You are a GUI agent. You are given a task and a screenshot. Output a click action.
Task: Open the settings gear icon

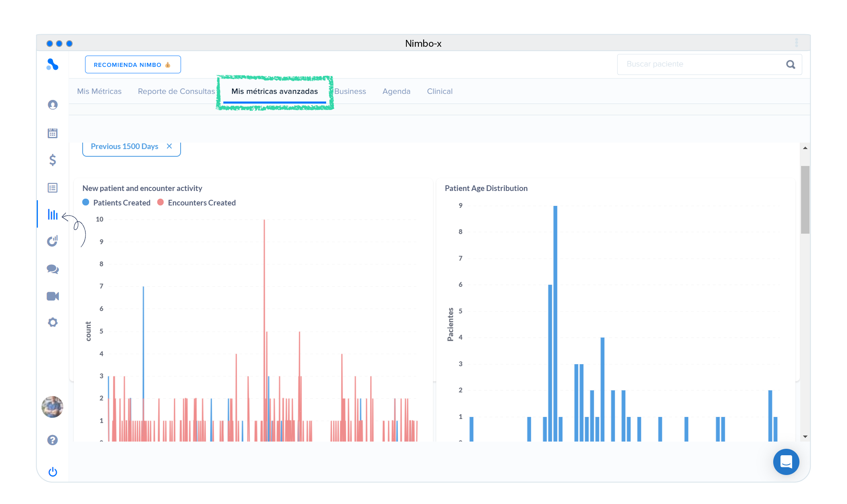52,322
